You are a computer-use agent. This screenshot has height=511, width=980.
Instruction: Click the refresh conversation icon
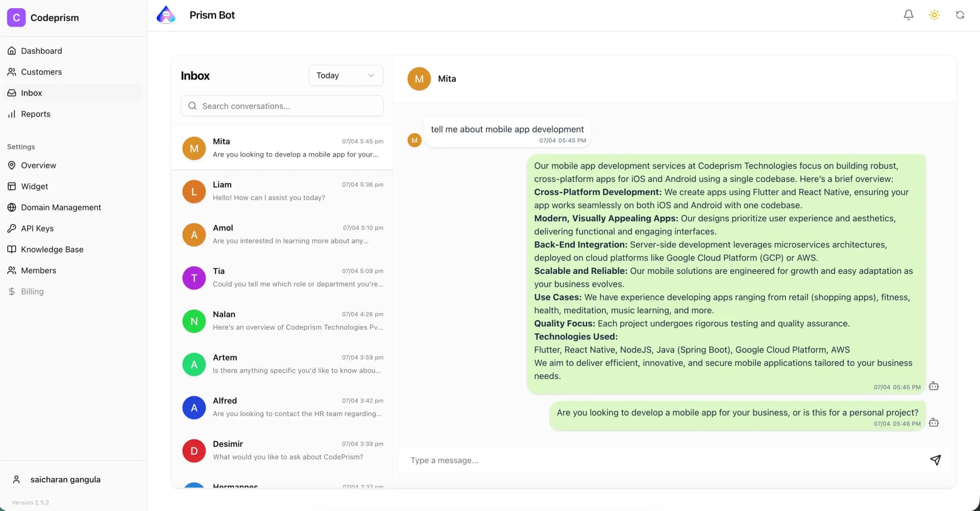coord(960,15)
